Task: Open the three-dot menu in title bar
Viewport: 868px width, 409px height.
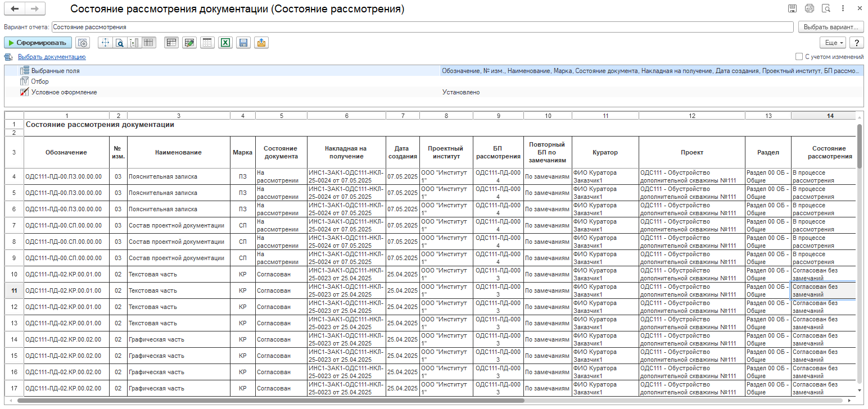Action: click(842, 9)
